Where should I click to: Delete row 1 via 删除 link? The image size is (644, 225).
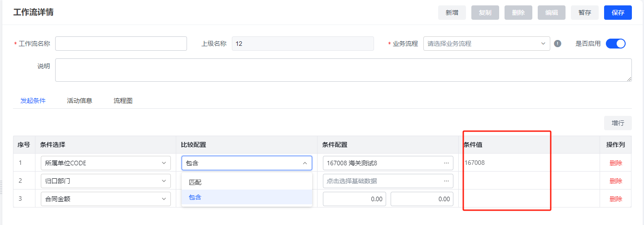(616, 163)
